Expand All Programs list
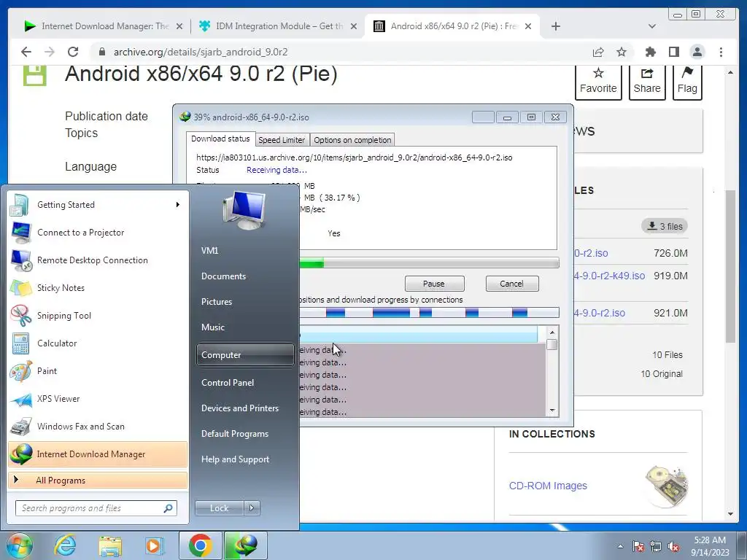 [x=97, y=480]
